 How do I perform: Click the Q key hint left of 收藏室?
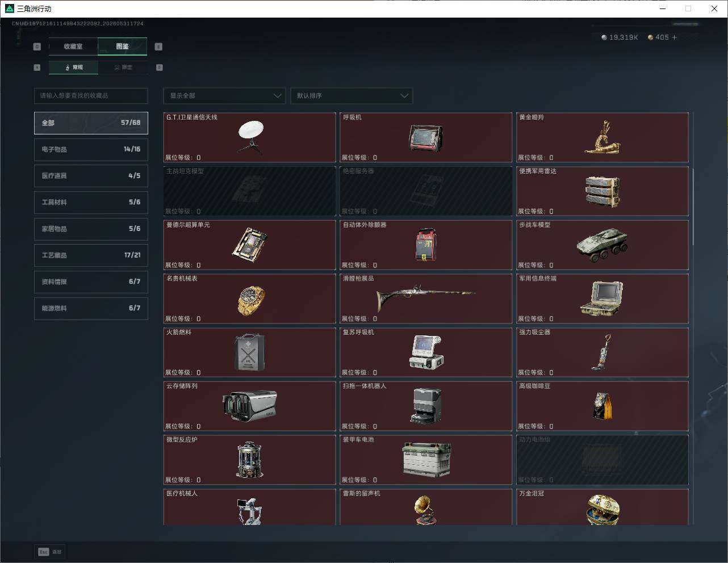[37, 47]
